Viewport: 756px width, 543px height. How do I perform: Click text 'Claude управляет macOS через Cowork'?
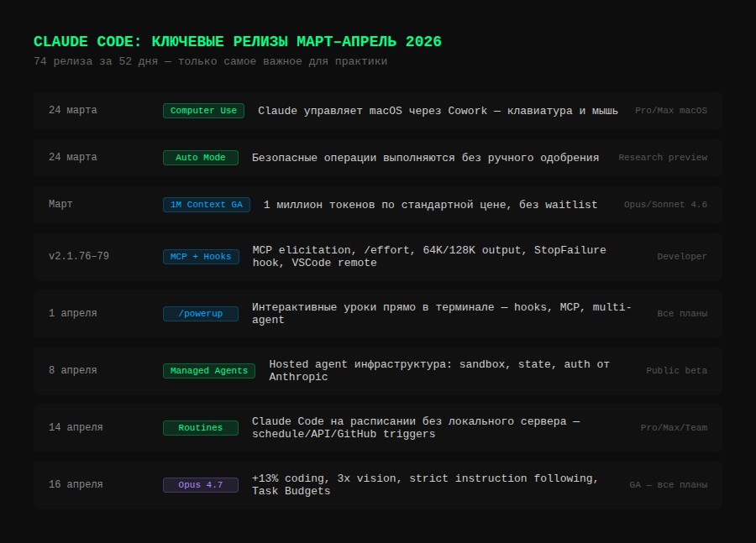point(373,111)
